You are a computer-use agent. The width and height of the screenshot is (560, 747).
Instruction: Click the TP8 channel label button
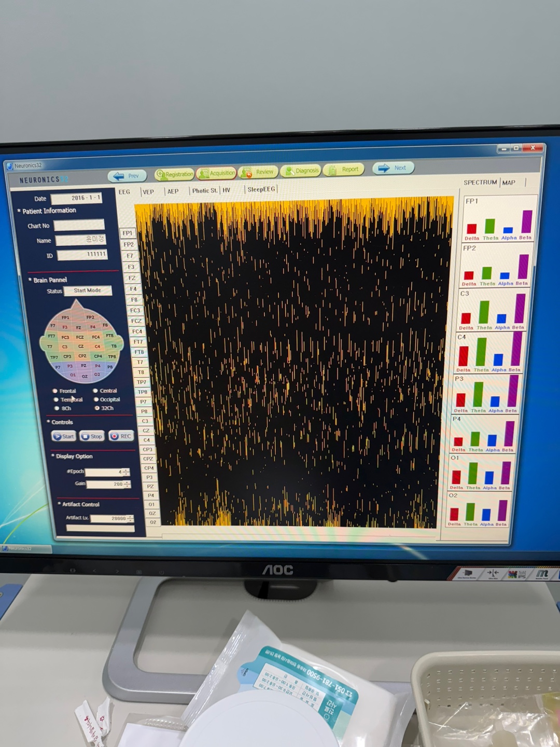click(143, 392)
